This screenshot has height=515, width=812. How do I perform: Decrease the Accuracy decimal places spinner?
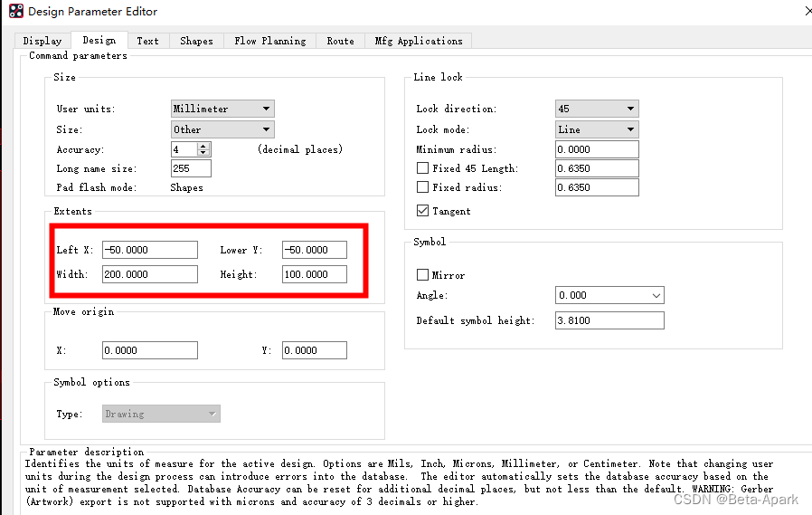203,153
